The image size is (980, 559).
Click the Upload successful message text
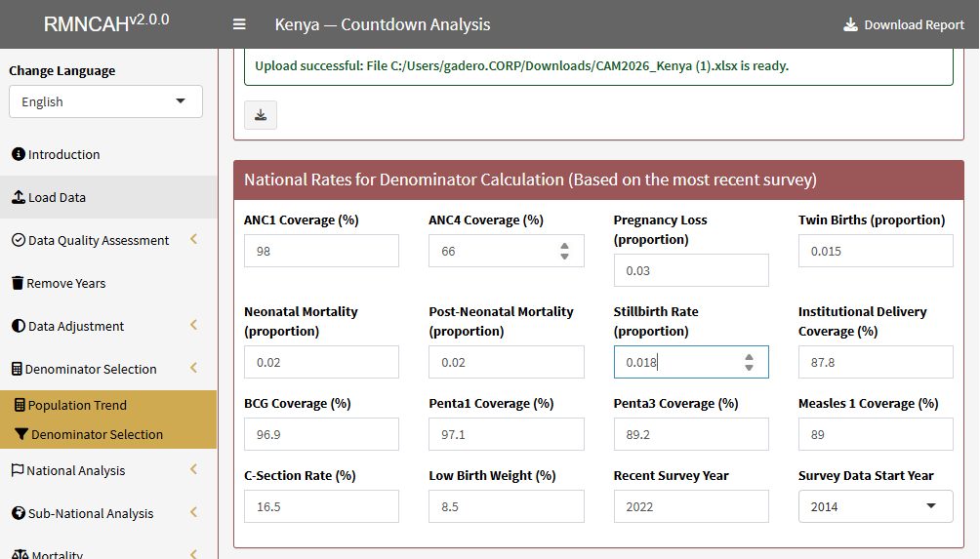pos(522,65)
